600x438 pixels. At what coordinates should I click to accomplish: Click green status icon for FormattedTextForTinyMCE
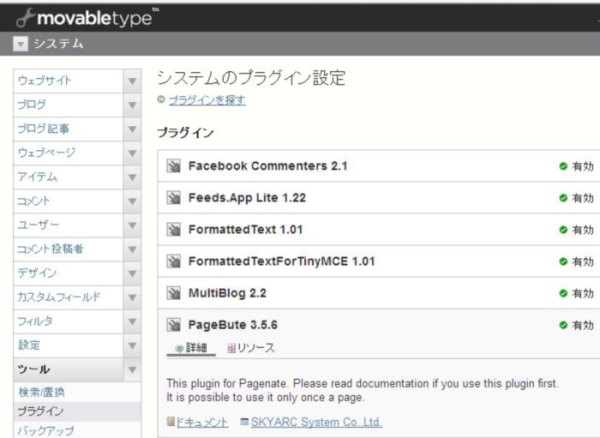(563, 261)
